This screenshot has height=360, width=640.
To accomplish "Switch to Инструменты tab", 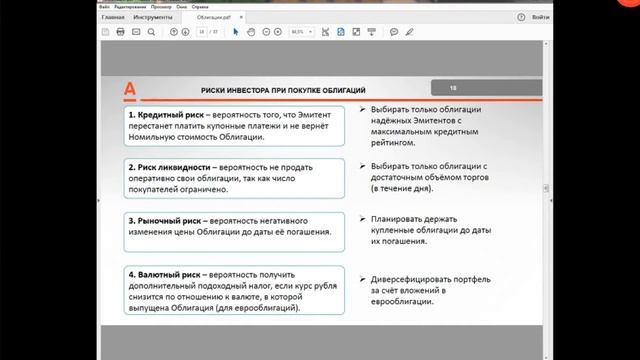I will pos(153,17).
